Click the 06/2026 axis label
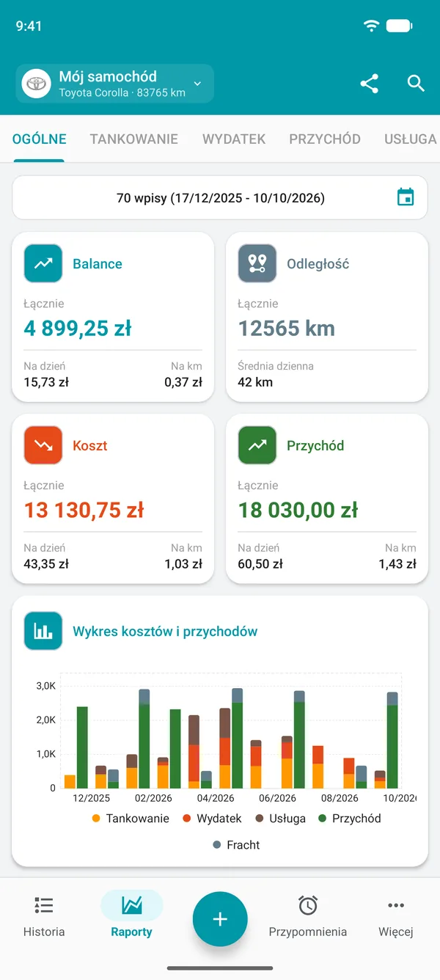The image size is (440, 980). (x=278, y=798)
